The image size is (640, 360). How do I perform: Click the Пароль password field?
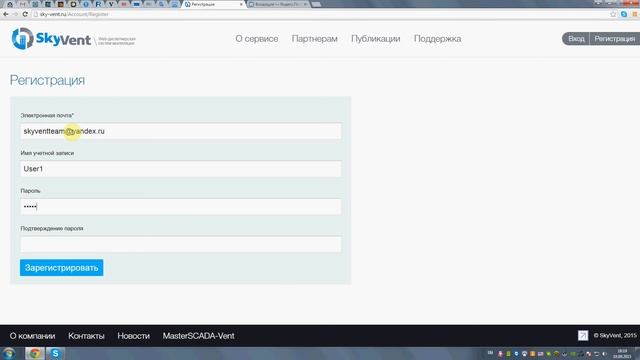coord(181,207)
